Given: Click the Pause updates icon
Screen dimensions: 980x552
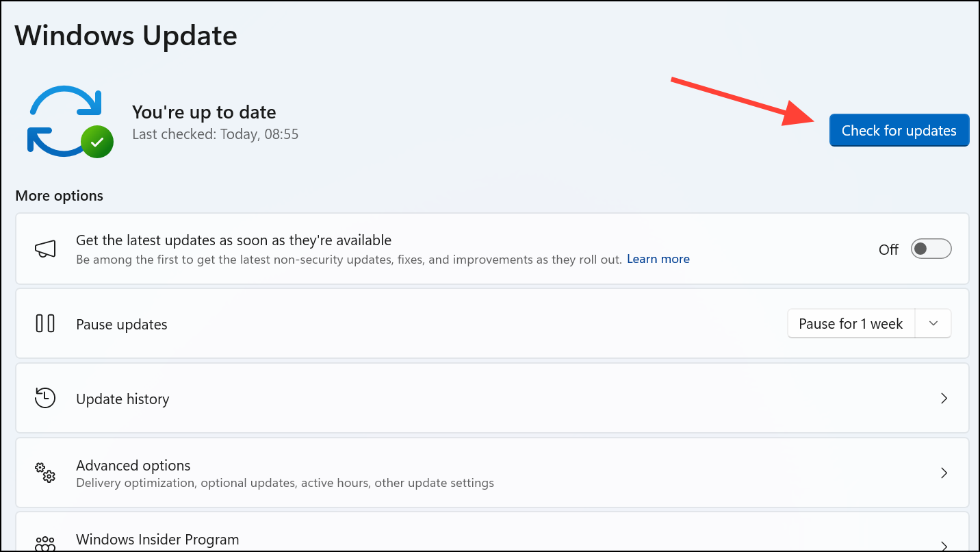Looking at the screenshot, I should tap(45, 323).
